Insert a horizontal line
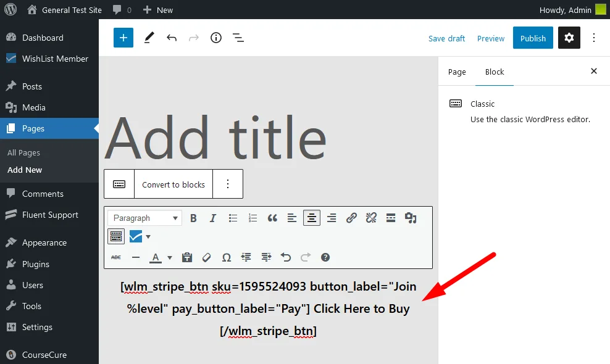610x364 pixels. (135, 257)
